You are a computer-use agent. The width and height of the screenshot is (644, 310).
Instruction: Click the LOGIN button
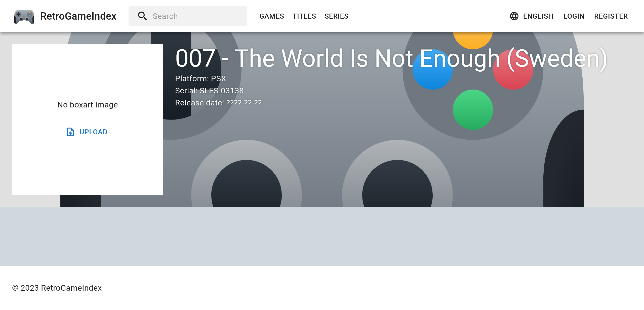point(574,16)
